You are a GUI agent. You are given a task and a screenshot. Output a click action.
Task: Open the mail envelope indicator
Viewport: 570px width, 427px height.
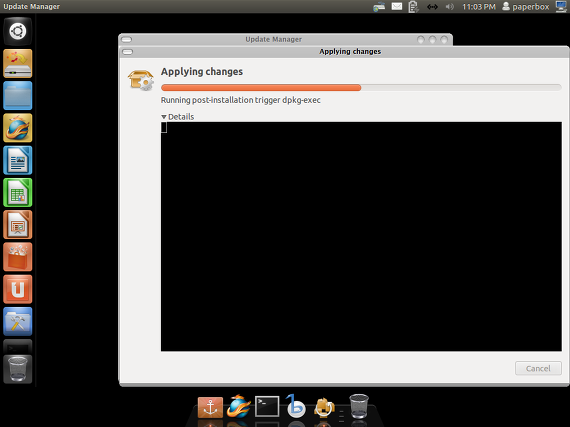397,7
